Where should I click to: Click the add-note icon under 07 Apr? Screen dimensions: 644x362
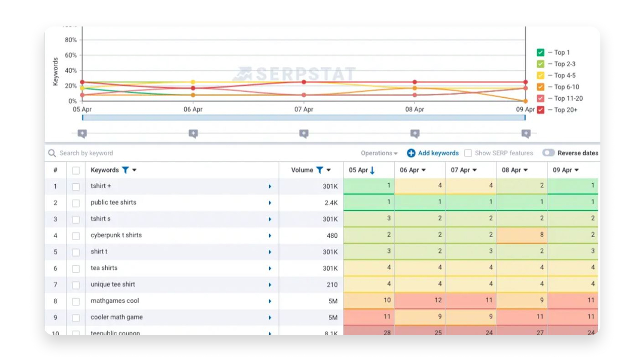(304, 134)
